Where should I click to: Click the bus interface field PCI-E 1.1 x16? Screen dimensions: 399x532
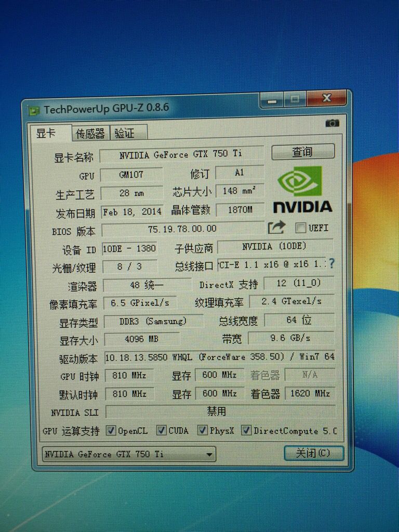pos(272,264)
